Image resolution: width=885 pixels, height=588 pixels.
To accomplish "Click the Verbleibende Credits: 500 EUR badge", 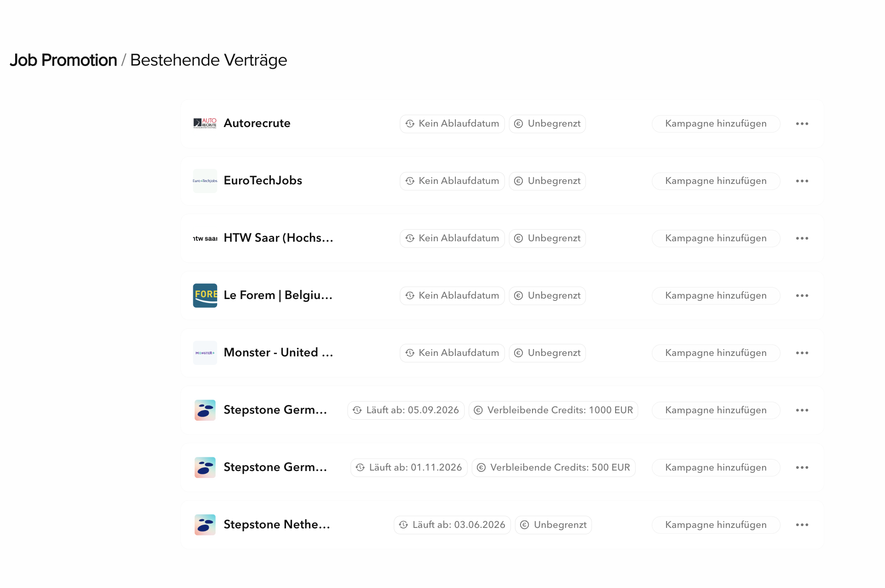I will [554, 468].
